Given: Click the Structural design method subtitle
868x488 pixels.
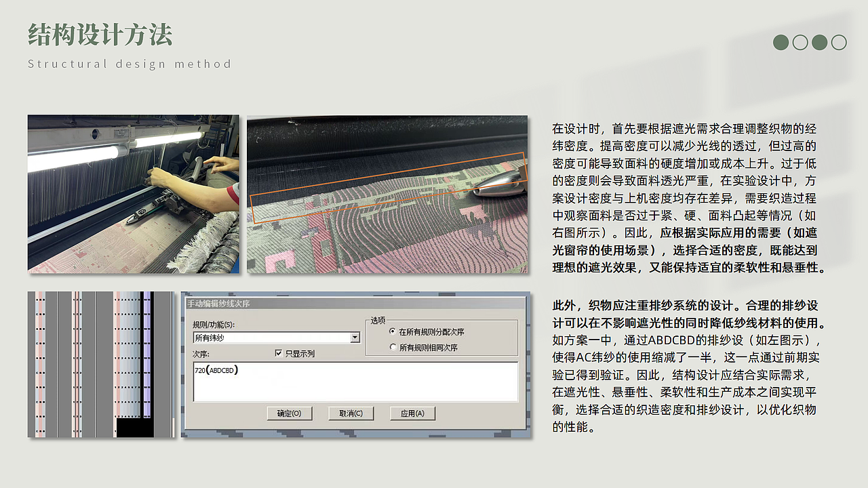Looking at the screenshot, I should [130, 64].
